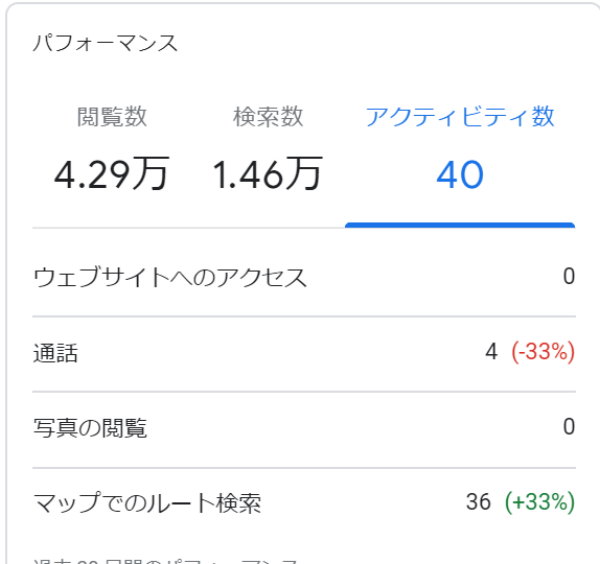600x564 pixels.
Task: Click the blue active tab underline
Action: (x=460, y=225)
